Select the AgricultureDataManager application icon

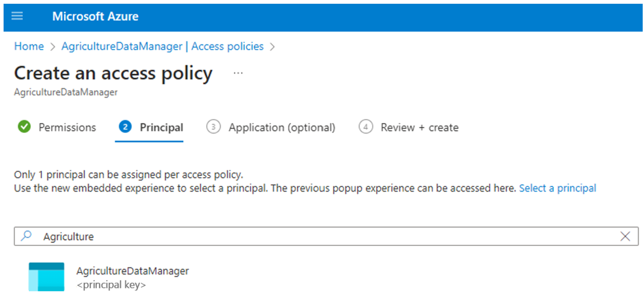pyautogui.click(x=46, y=276)
